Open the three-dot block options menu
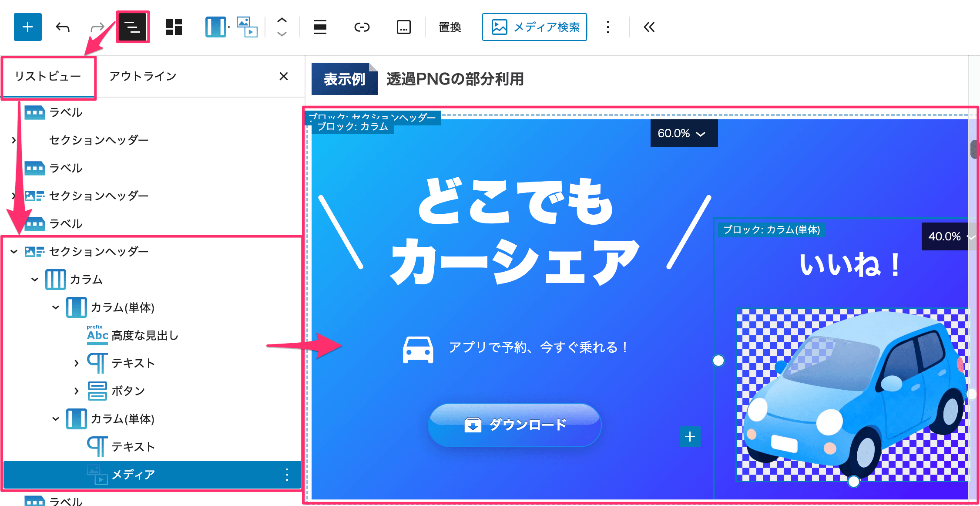980x506 pixels. 608,27
